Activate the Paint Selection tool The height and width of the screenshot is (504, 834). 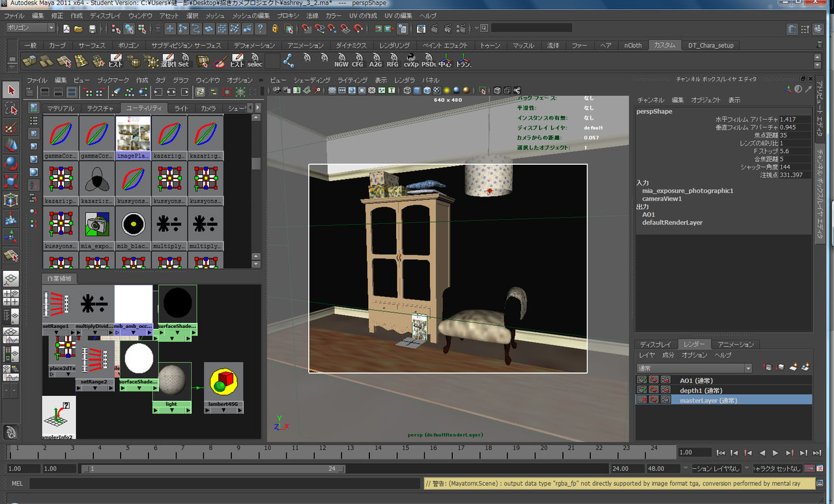(10, 126)
